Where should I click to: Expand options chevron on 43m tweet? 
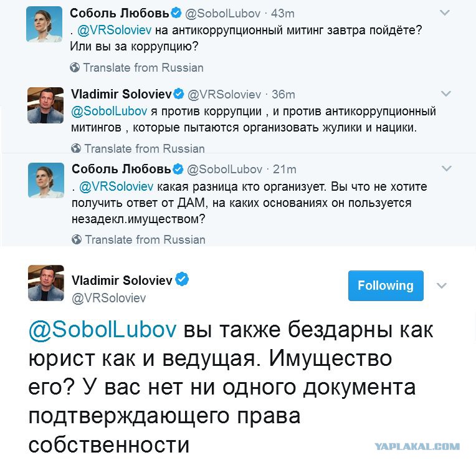pos(445,12)
